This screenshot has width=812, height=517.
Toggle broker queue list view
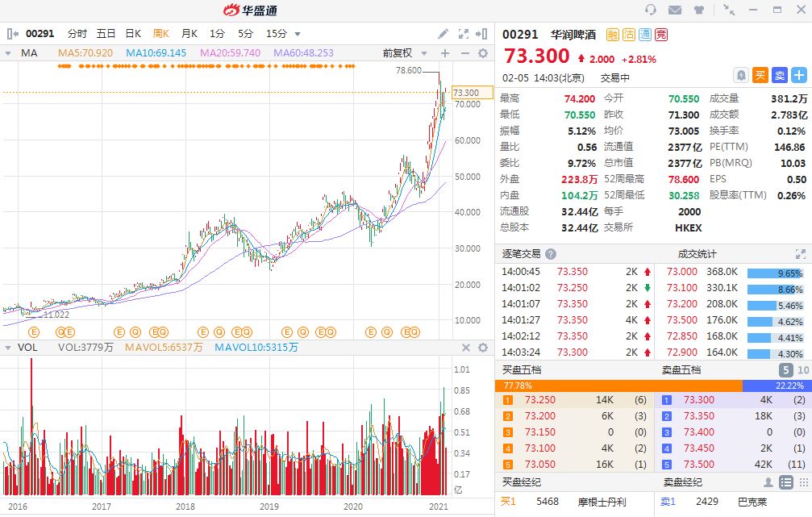click(x=785, y=482)
